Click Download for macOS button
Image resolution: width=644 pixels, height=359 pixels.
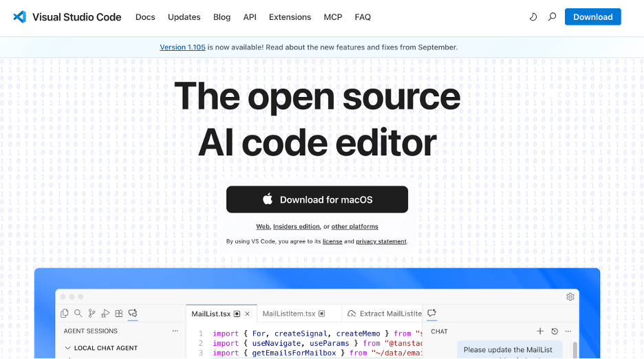[317, 199]
